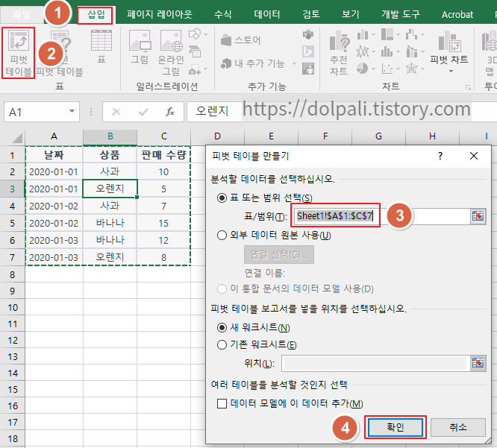This screenshot has width=497, height=448.
Task: Insert a waterfall or stock chart
Action: [411, 34]
